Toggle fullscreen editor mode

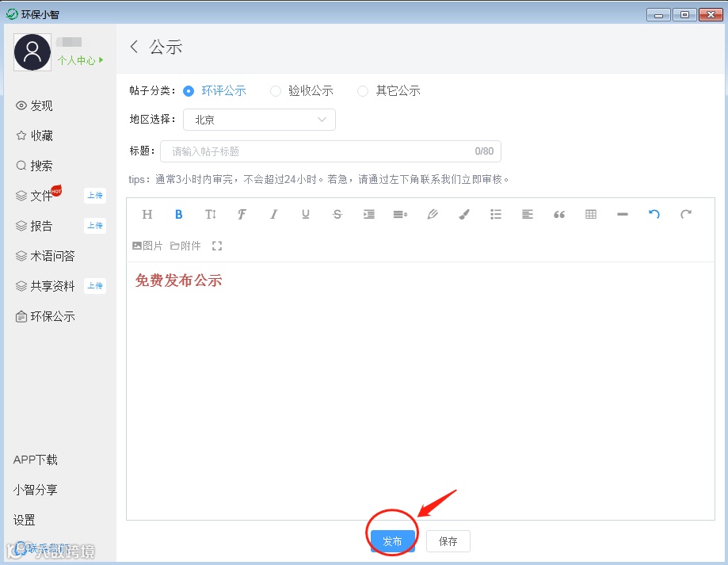point(217,246)
